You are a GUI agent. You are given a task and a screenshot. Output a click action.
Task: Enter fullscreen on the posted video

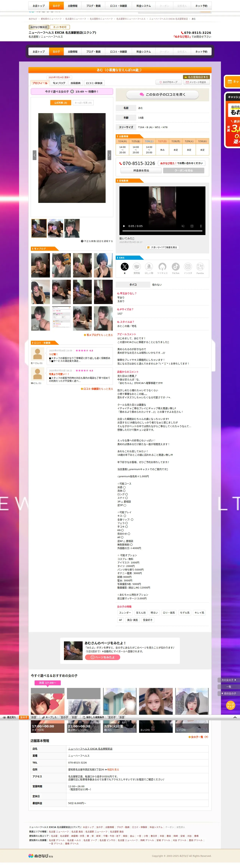192,226
